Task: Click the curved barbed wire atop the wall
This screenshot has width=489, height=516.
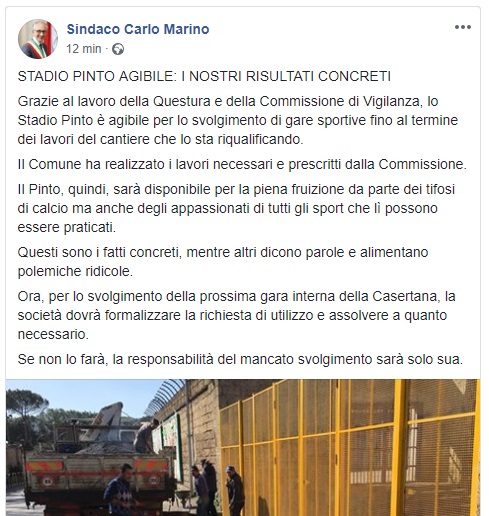Action: click(165, 396)
